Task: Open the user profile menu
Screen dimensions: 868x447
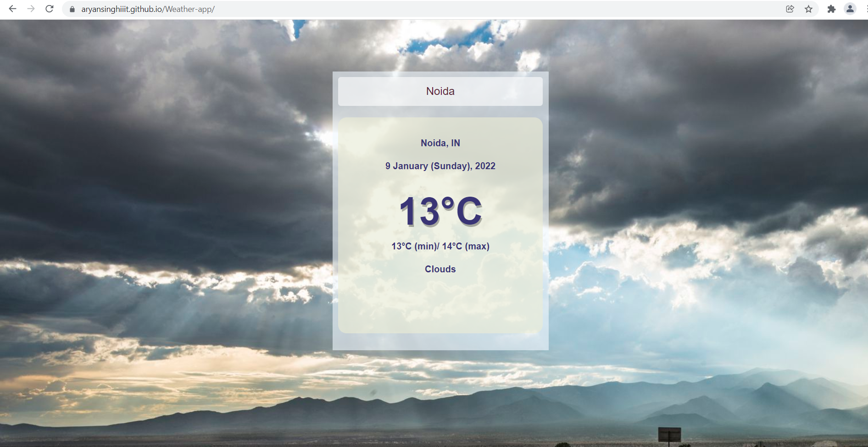Action: (850, 9)
